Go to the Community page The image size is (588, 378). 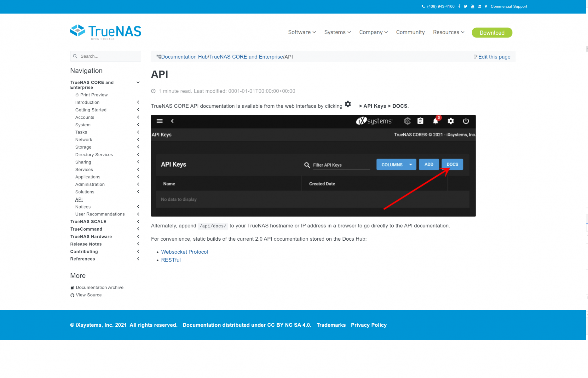point(410,32)
